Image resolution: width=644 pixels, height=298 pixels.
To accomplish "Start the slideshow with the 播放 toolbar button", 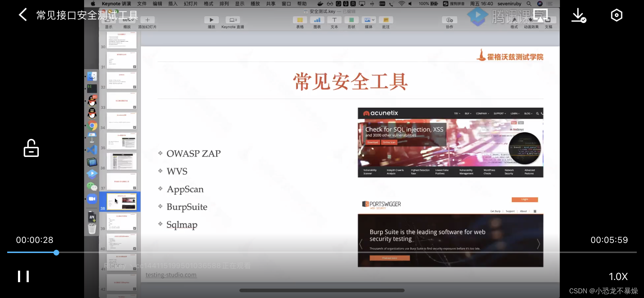I will [x=211, y=20].
